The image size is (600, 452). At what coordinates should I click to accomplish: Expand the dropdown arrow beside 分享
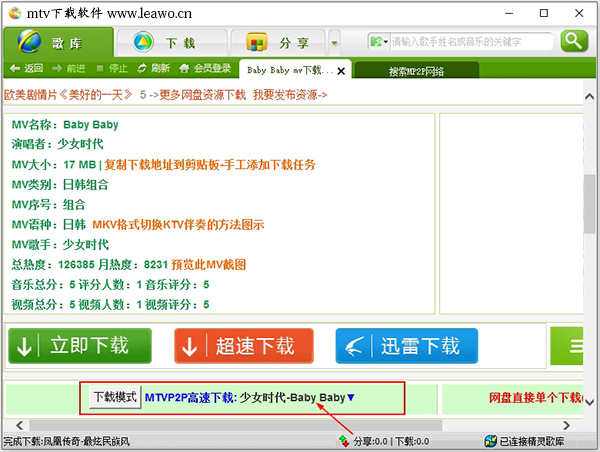[334, 42]
